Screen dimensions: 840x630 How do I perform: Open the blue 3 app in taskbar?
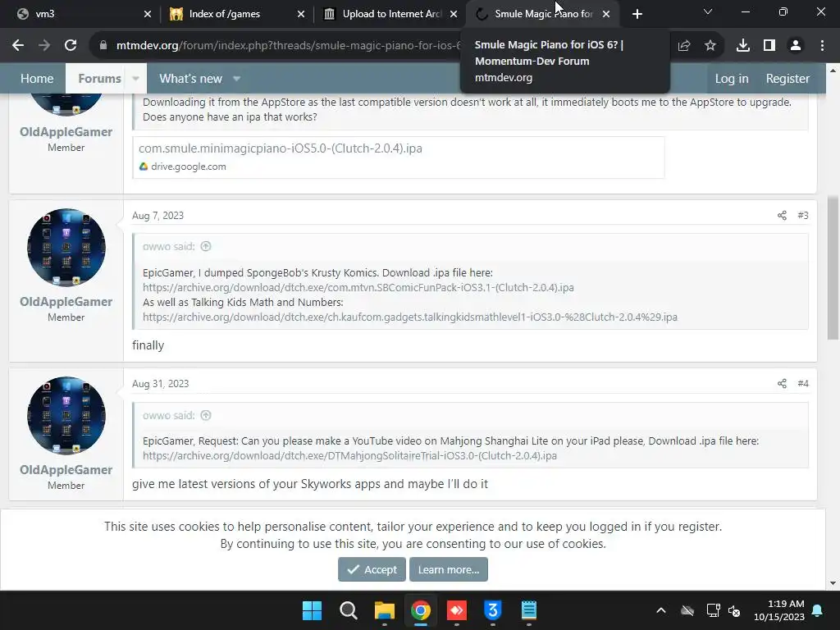492,610
